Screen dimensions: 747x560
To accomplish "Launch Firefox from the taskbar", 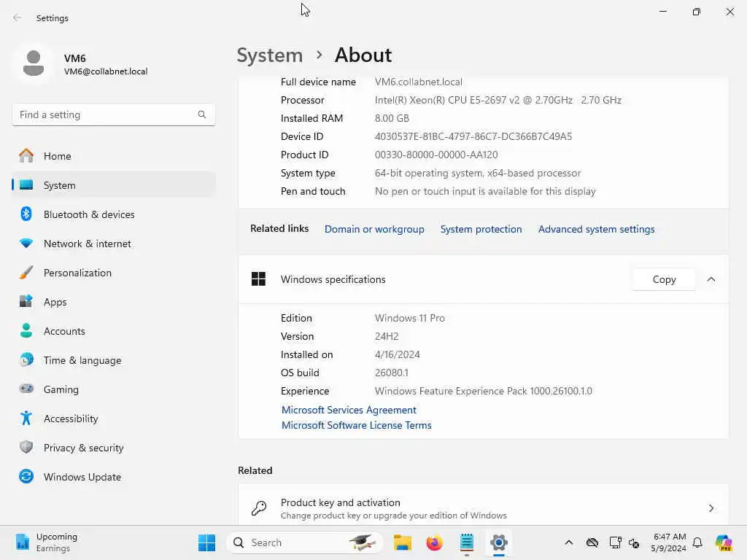I will pos(434,542).
